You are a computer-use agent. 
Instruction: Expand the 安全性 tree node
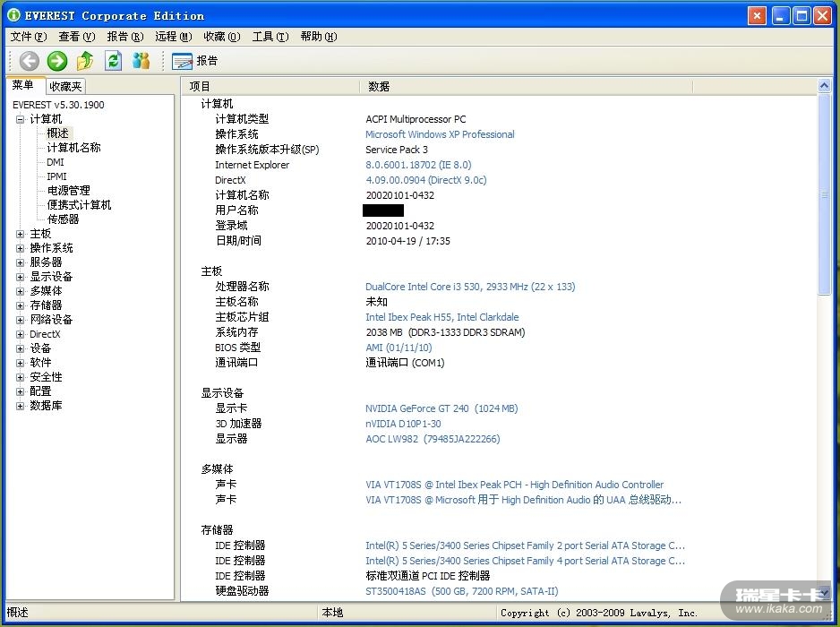pyautogui.click(x=20, y=377)
